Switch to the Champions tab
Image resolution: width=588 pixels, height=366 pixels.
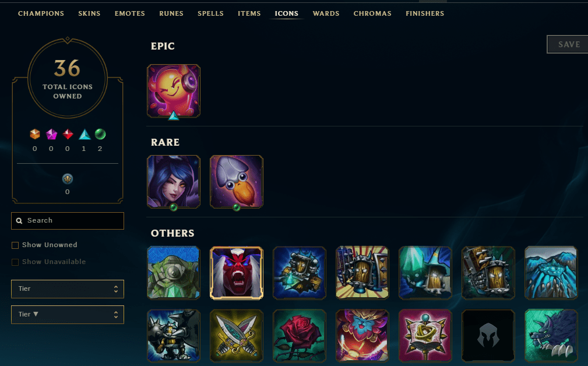(x=41, y=13)
